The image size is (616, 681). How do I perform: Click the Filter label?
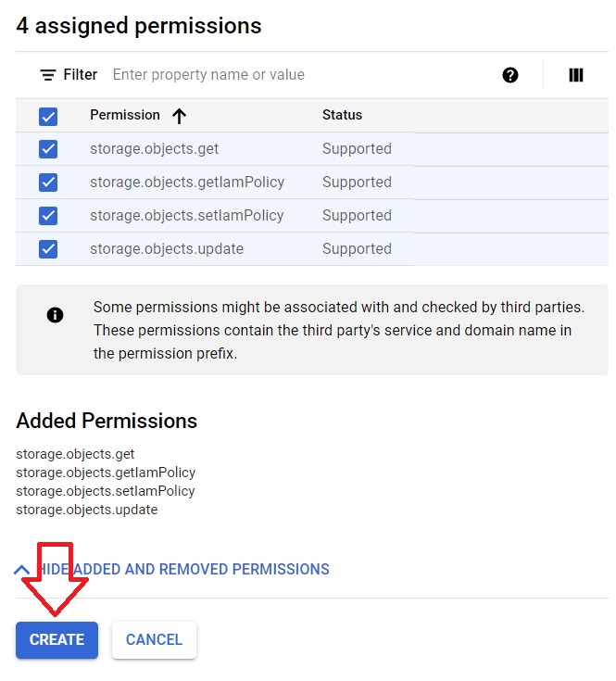[x=81, y=75]
